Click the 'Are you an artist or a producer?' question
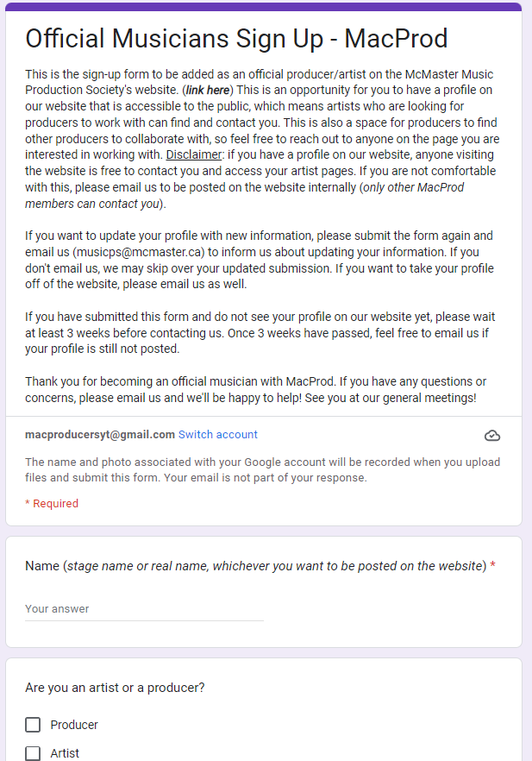Viewport: 532px width, 761px height. pos(115,688)
